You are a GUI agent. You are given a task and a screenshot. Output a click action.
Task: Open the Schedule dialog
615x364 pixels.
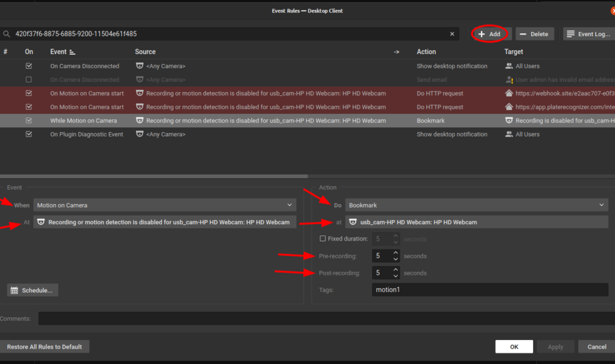click(x=33, y=290)
